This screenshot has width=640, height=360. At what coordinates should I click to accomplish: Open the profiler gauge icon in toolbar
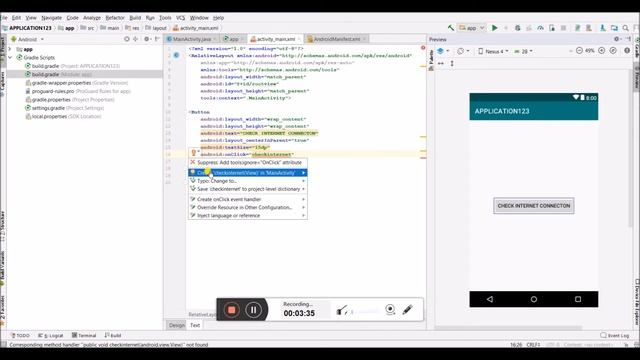click(x=540, y=28)
